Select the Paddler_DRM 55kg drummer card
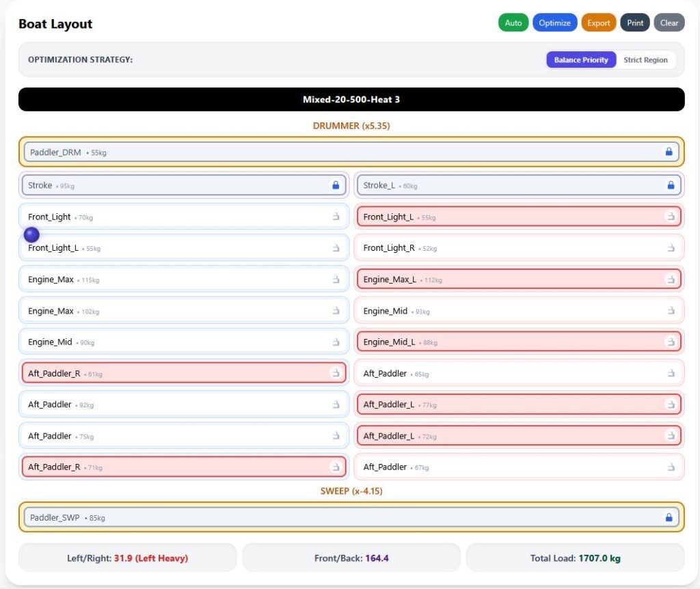Screen dimensions: 700x589 point(351,152)
